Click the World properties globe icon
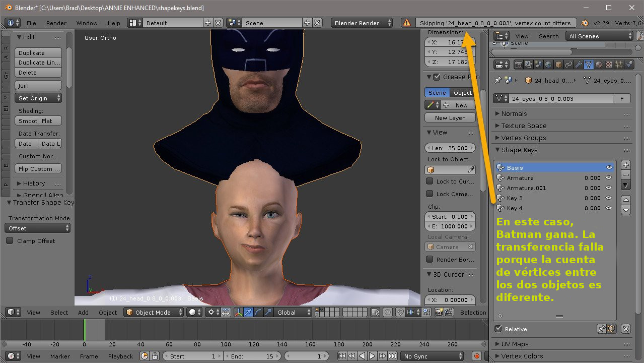 (548, 65)
